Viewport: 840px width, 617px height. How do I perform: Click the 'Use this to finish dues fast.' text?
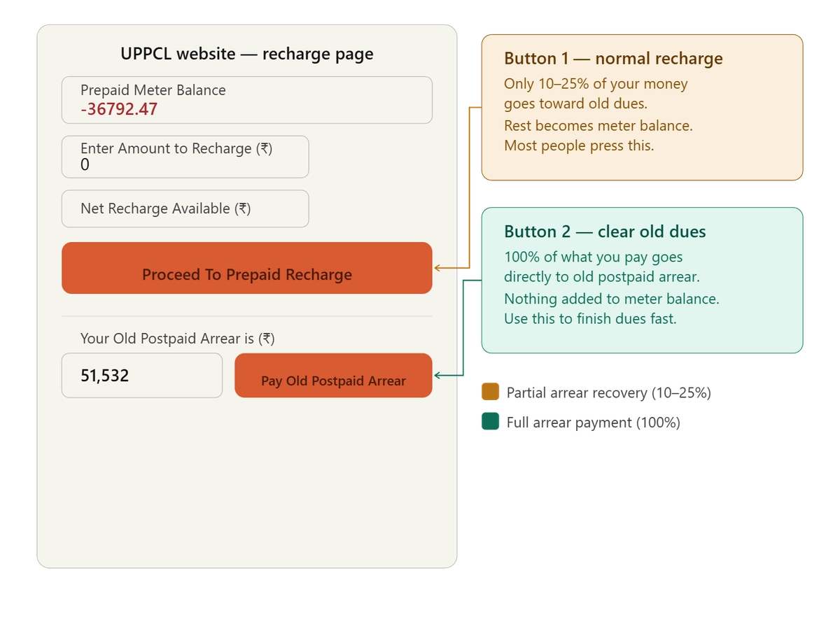click(590, 319)
